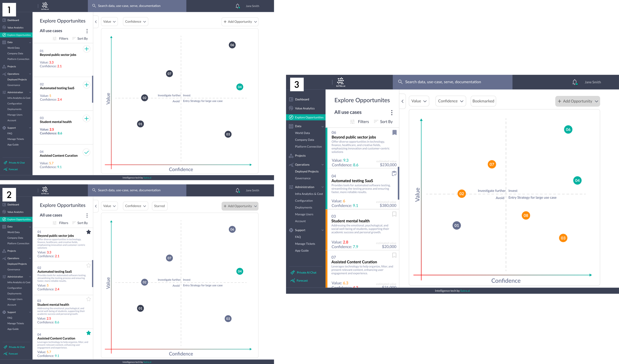Click the notification bell in screen 3
Image resolution: width=619 pixels, height=364 pixels.
pyautogui.click(x=574, y=82)
